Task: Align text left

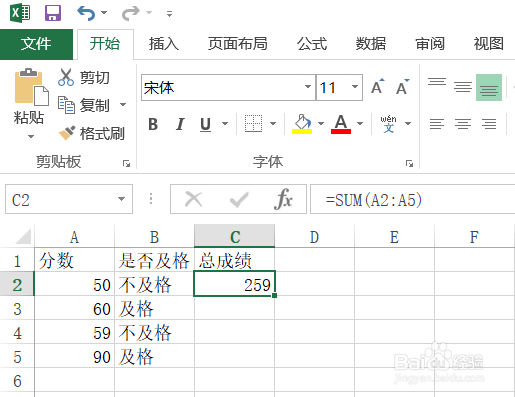Action: [x=437, y=124]
